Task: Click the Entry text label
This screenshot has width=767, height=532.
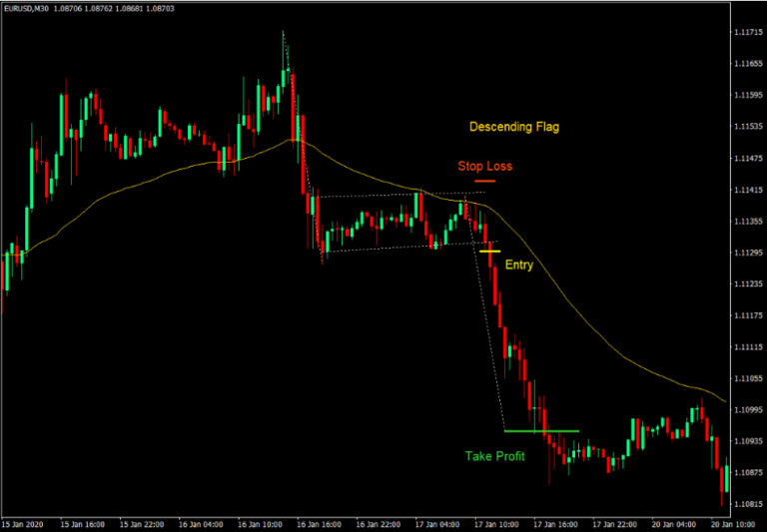Action: (x=519, y=266)
